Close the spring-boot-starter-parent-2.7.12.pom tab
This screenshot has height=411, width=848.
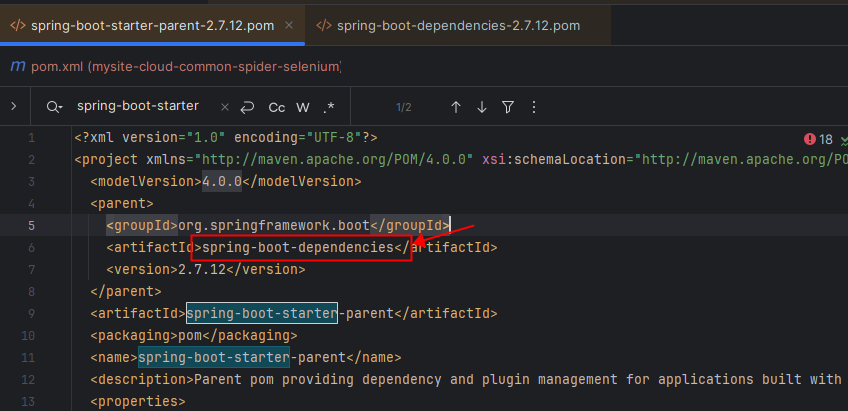pyautogui.click(x=289, y=25)
